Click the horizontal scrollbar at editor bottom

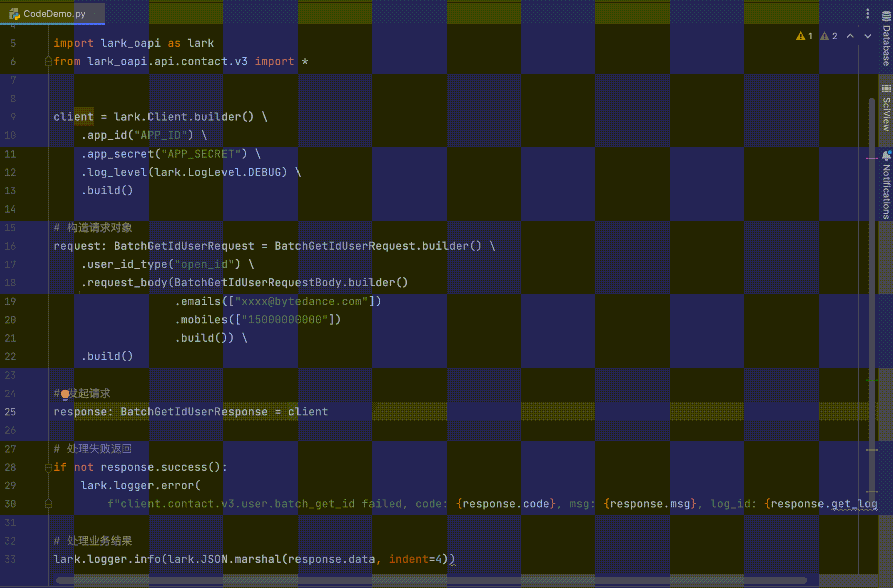pyautogui.click(x=431, y=581)
